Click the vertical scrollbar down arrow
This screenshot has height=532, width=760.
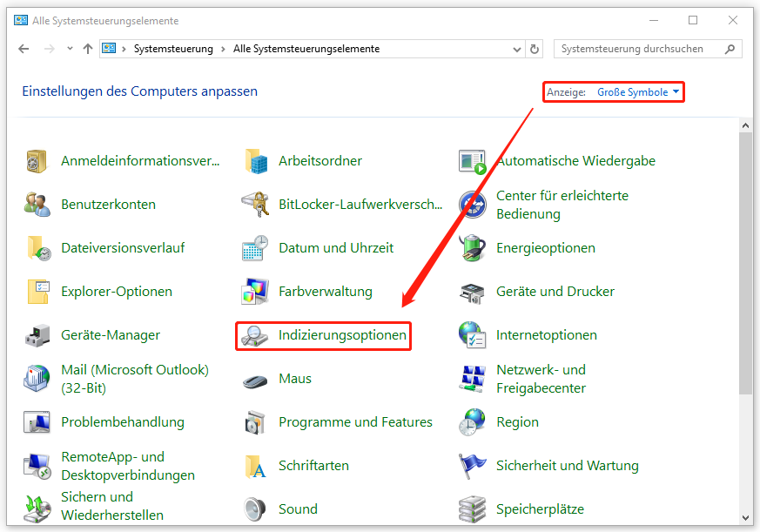[746, 517]
